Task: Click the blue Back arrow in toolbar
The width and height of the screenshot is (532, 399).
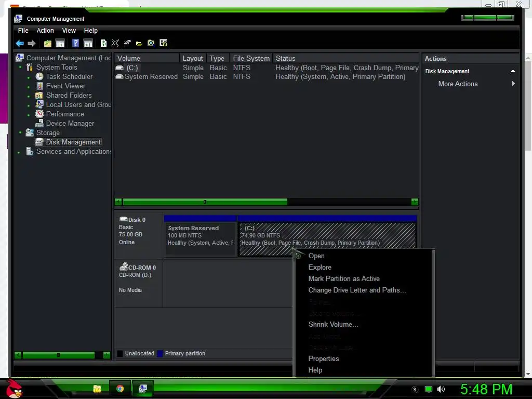Action: click(x=20, y=43)
